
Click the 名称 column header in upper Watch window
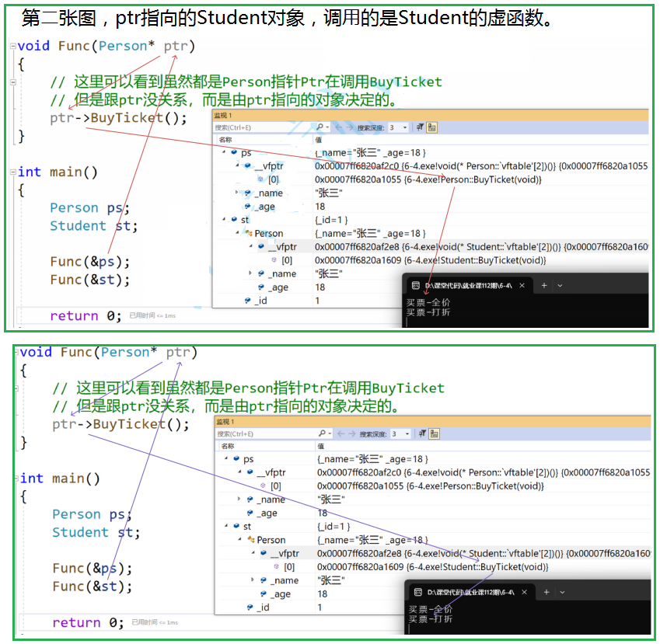225,140
